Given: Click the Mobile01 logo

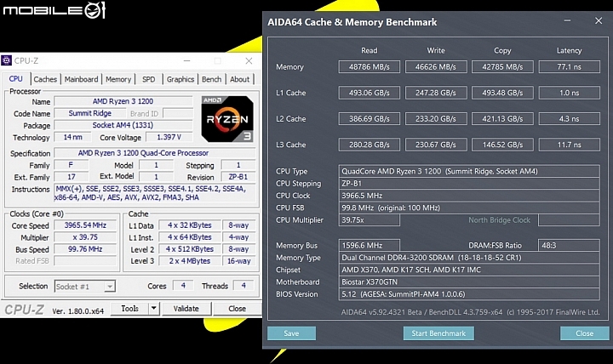Looking at the screenshot, I should click(54, 9).
